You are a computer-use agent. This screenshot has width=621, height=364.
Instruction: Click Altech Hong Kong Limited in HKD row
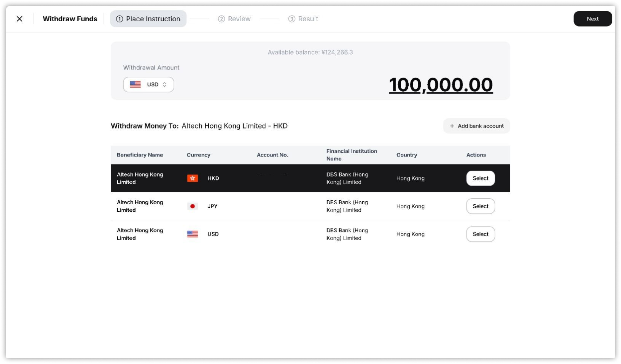[140, 178]
